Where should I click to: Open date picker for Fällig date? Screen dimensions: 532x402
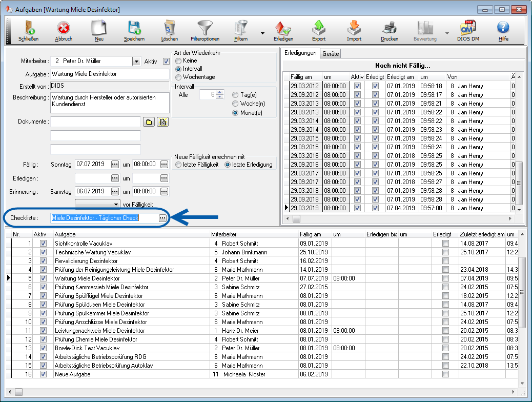(x=115, y=164)
